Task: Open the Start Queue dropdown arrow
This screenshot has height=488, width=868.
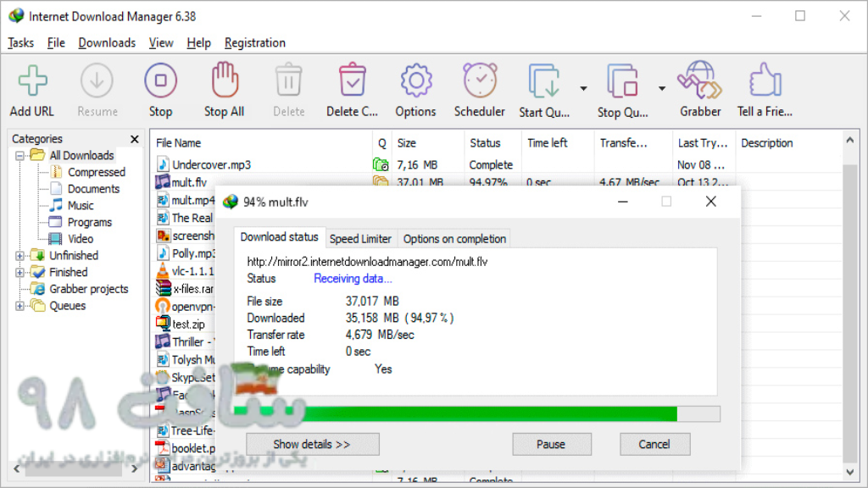Action: pos(583,88)
